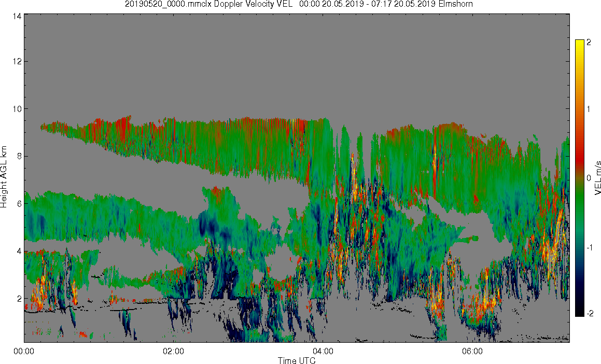Click the '8' height tick label
Screen dimensions: 601x364
[19, 156]
